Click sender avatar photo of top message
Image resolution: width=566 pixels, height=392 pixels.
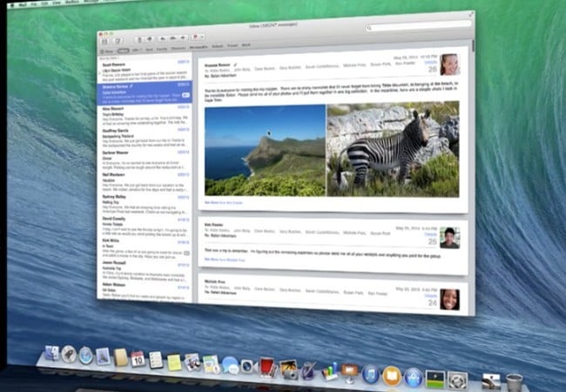point(449,64)
